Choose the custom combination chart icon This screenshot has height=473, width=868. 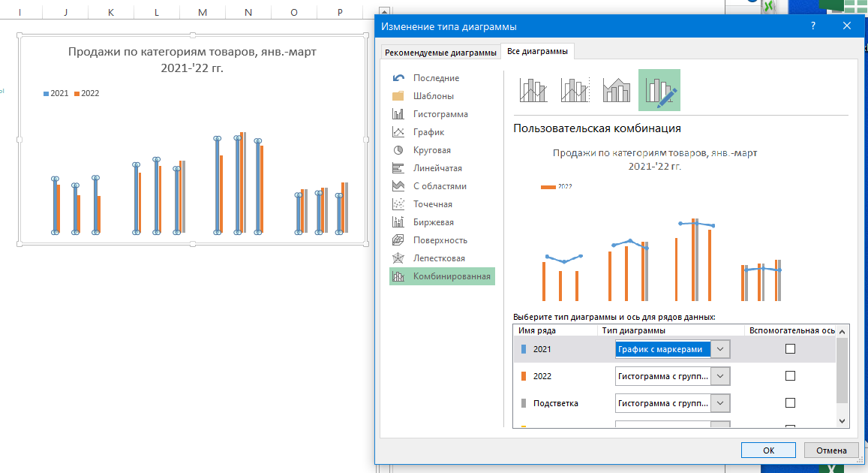click(659, 90)
